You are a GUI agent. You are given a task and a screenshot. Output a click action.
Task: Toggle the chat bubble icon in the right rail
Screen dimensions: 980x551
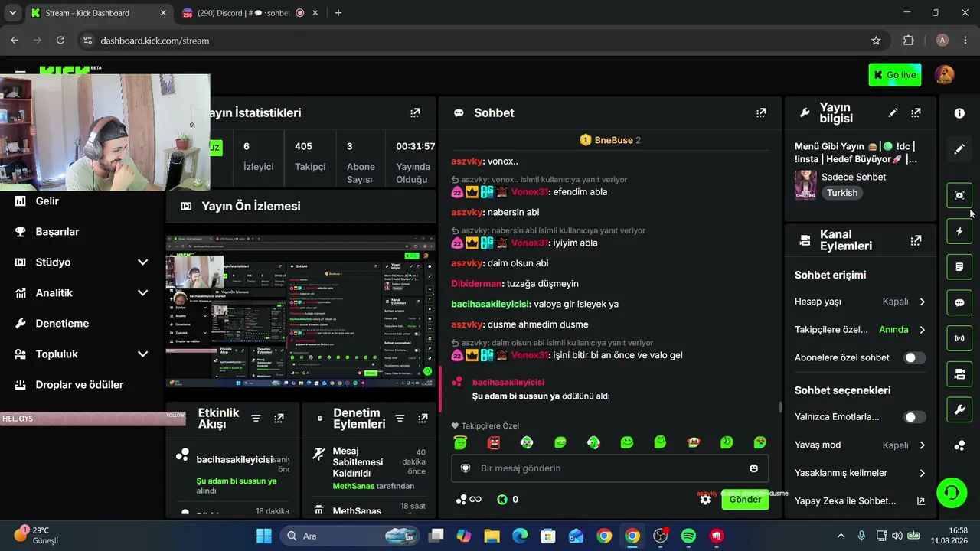(x=959, y=302)
